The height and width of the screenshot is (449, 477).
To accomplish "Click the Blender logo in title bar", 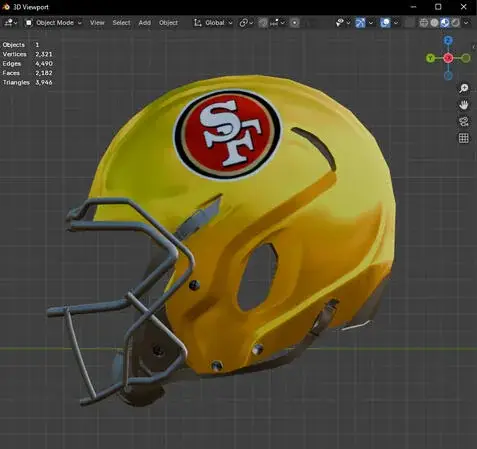I will (6, 7).
